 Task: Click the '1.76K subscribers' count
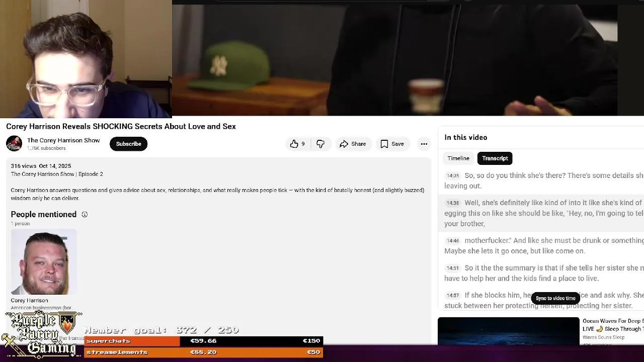point(46,148)
